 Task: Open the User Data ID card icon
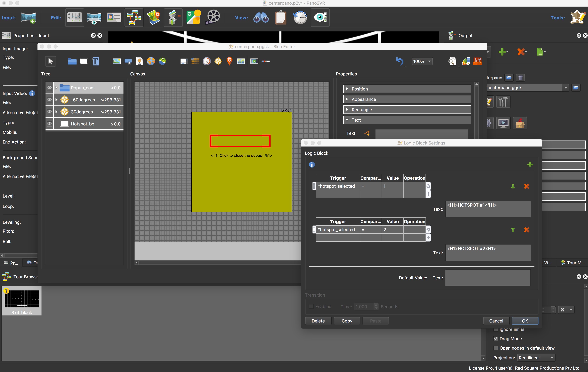tap(114, 18)
